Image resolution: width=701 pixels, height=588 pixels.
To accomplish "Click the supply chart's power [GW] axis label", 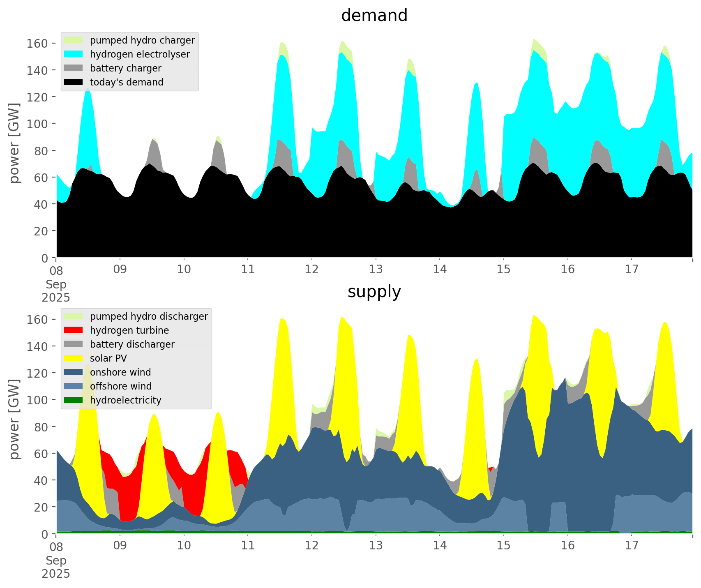I will (14, 420).
